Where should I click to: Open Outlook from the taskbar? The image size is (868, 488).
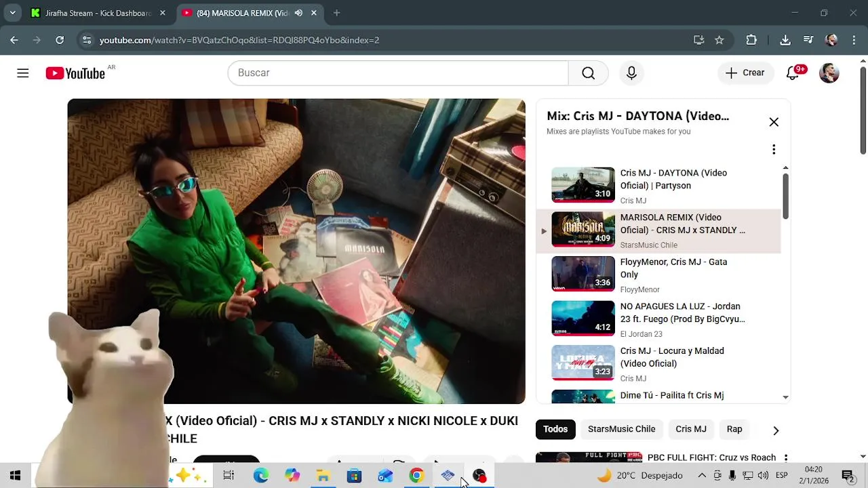385,476
